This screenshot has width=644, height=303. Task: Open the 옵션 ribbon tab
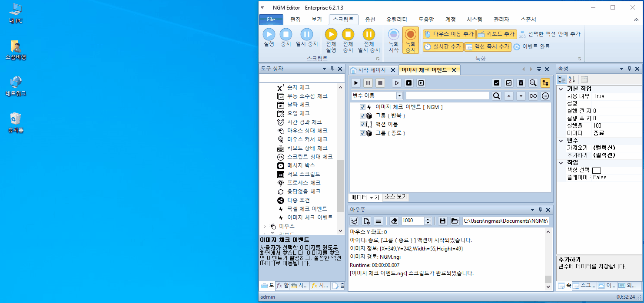(x=370, y=20)
